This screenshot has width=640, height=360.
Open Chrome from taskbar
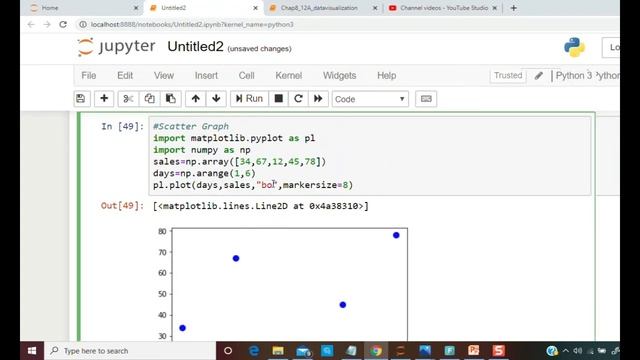tap(376, 351)
